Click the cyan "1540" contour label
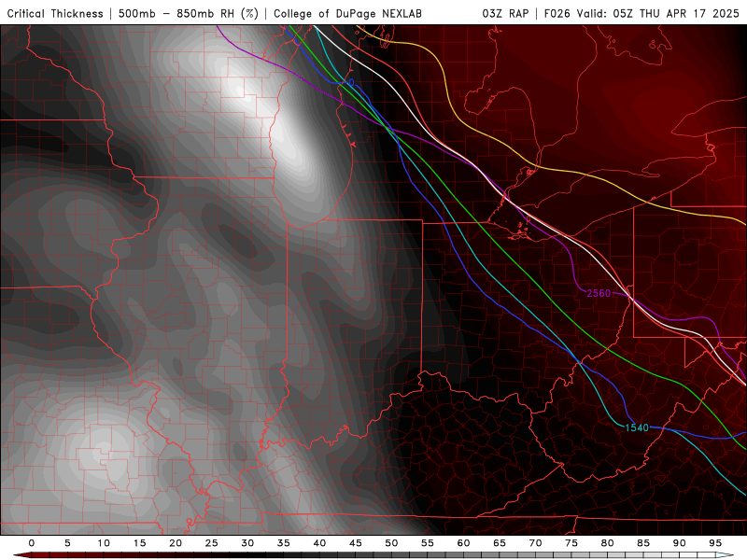Viewport: 747px width, 560px height. pos(637,427)
